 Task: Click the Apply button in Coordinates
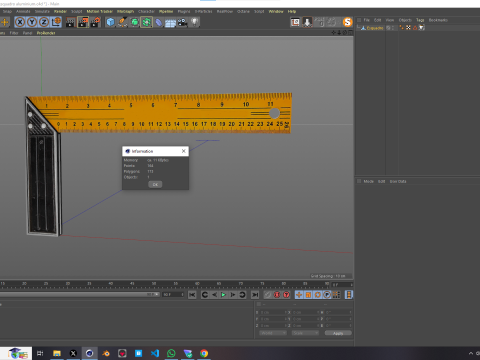(338, 333)
